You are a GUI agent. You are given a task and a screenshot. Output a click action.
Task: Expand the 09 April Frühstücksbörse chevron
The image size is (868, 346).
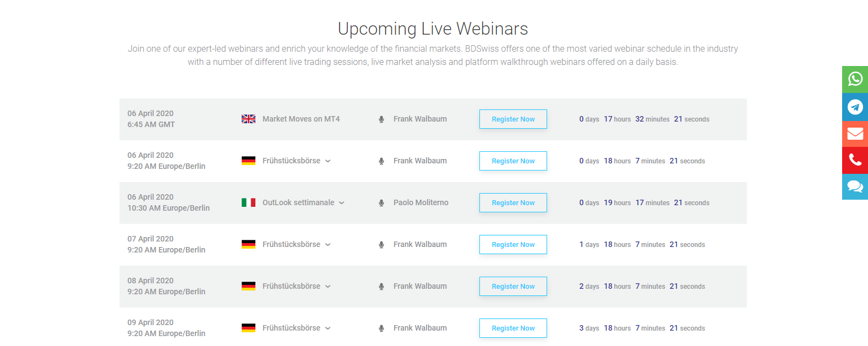[x=328, y=328]
